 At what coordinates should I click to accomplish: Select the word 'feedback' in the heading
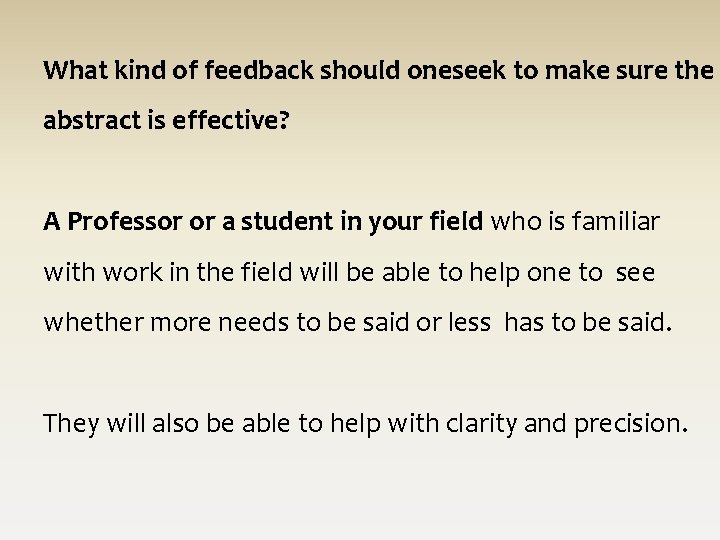pyautogui.click(x=259, y=70)
